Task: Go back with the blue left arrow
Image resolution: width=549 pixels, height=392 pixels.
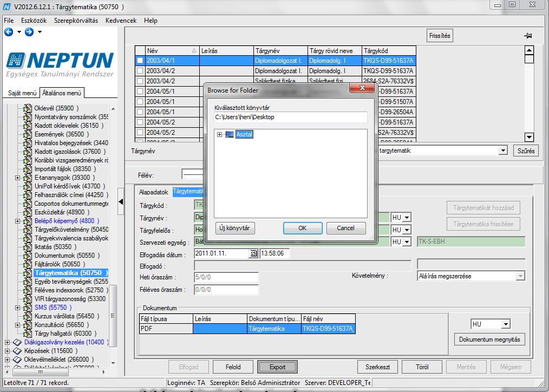Action: coord(9,32)
